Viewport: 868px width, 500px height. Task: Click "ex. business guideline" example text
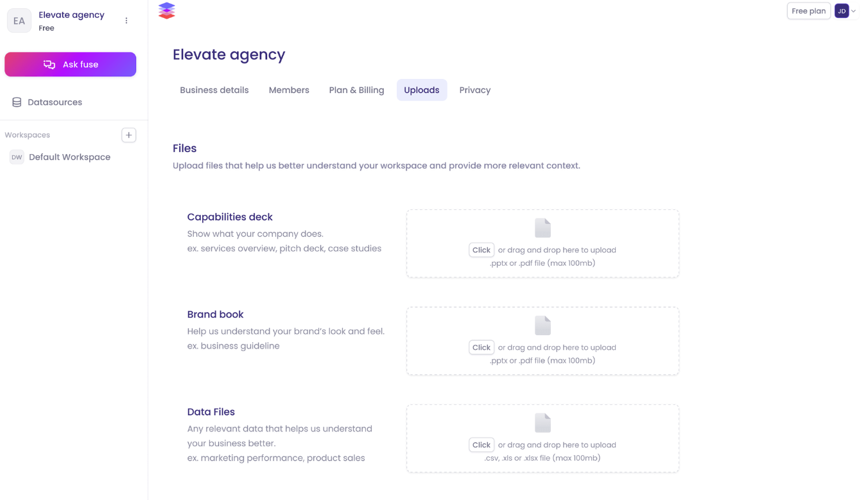pyautogui.click(x=234, y=346)
